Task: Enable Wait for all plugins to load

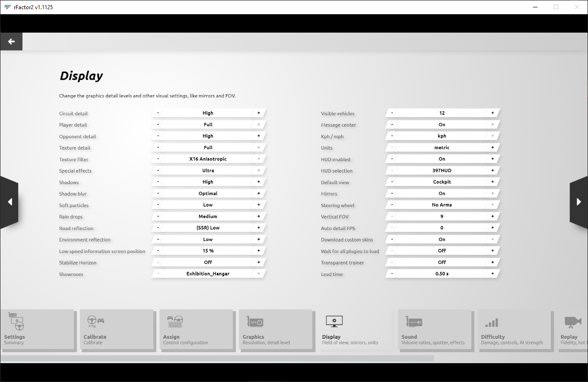Action: coord(493,251)
